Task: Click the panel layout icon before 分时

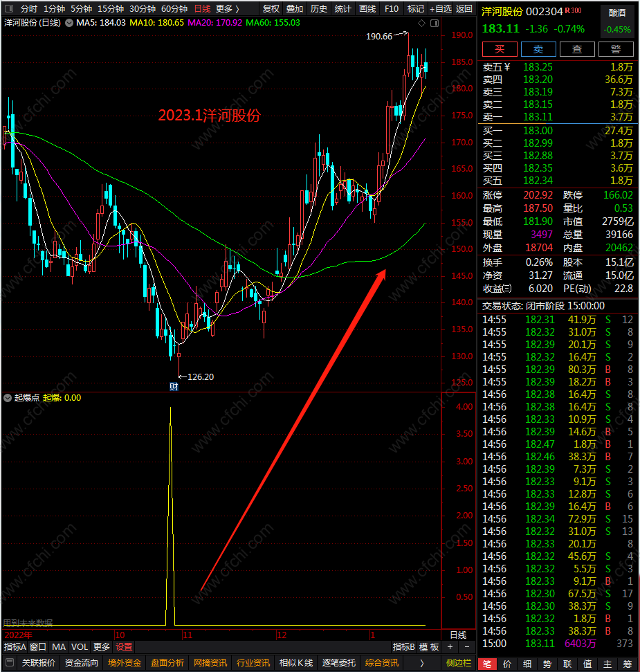Action: (x=8, y=8)
